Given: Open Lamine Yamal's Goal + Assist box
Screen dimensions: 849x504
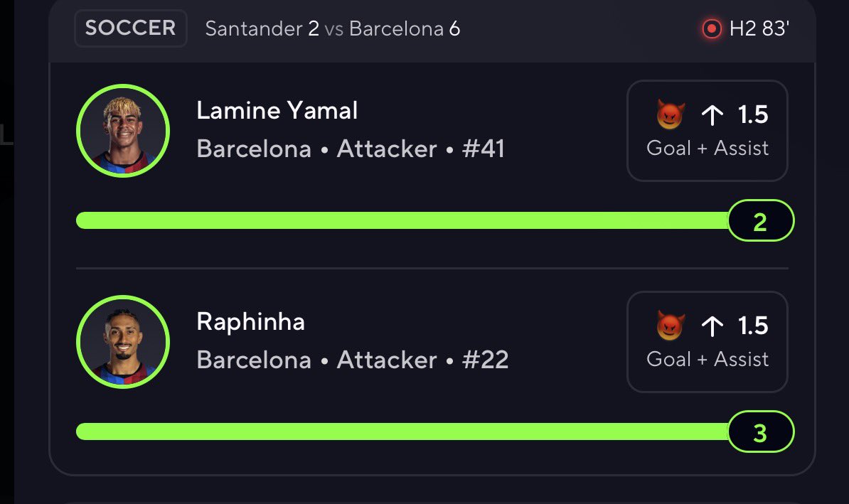Looking at the screenshot, I should click(x=707, y=131).
